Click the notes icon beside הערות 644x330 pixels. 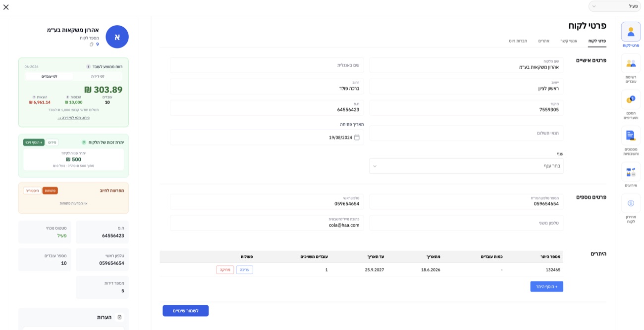(119, 317)
